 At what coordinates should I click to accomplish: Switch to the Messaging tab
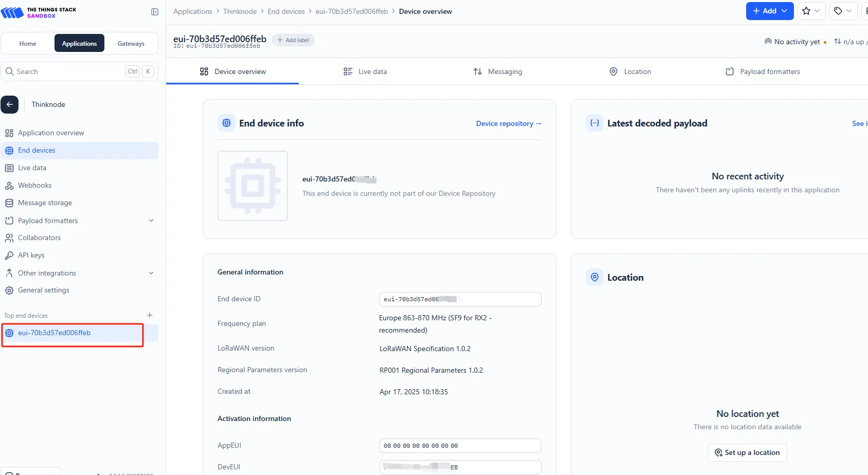pyautogui.click(x=497, y=71)
